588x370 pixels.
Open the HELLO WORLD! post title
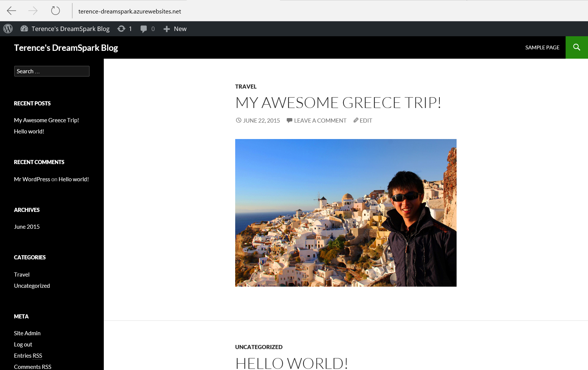tap(292, 363)
